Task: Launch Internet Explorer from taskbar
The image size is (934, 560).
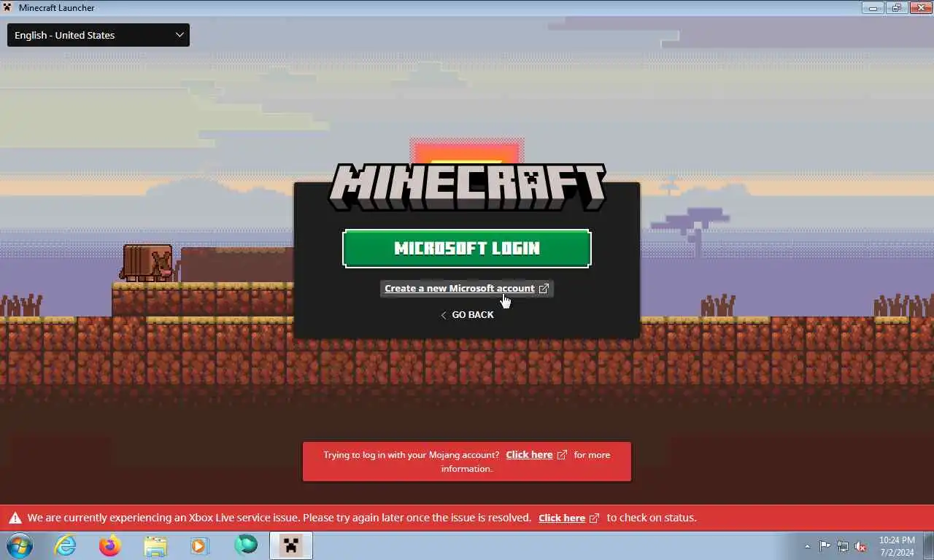Action: click(x=65, y=545)
